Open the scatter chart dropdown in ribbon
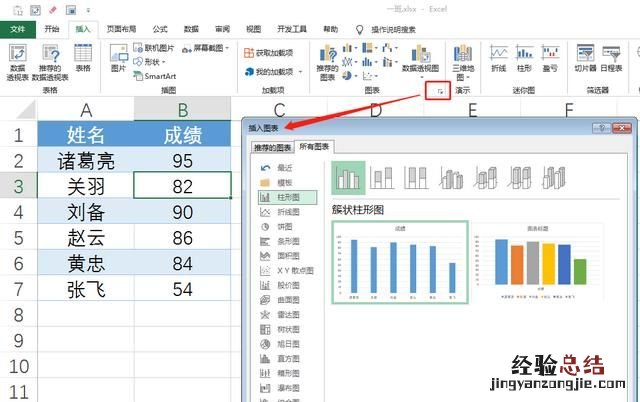Viewport: 640px width, 402px height. pos(370,76)
